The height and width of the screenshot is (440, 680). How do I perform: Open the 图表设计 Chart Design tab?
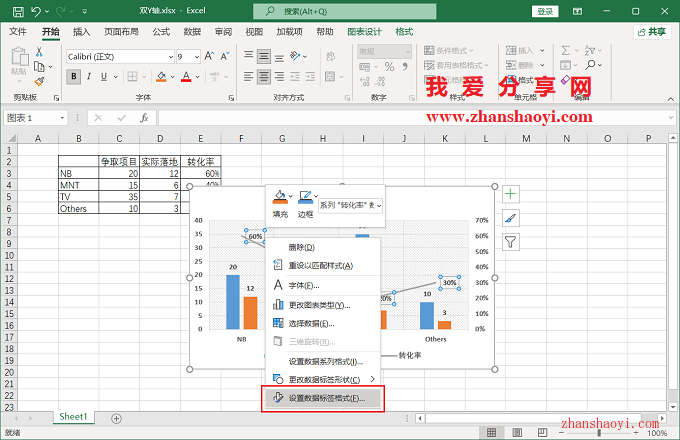(x=364, y=32)
